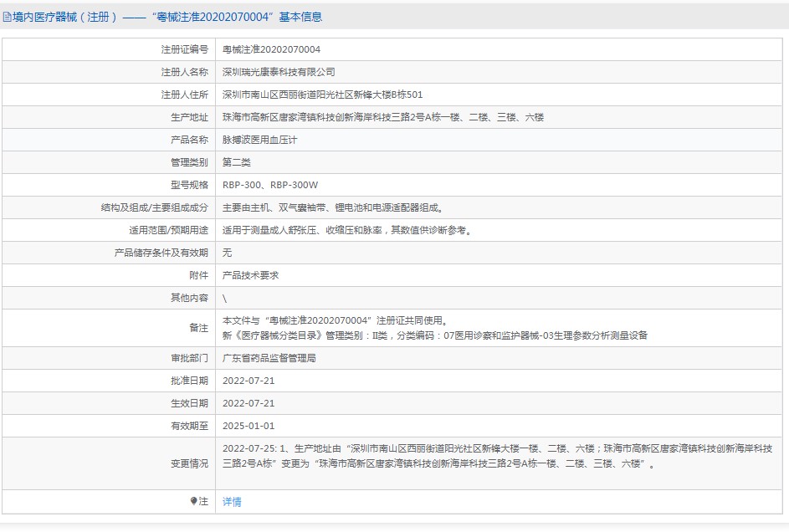This screenshot has height=532, width=789.
Task: Click the label 其他内容
Action: point(189,298)
